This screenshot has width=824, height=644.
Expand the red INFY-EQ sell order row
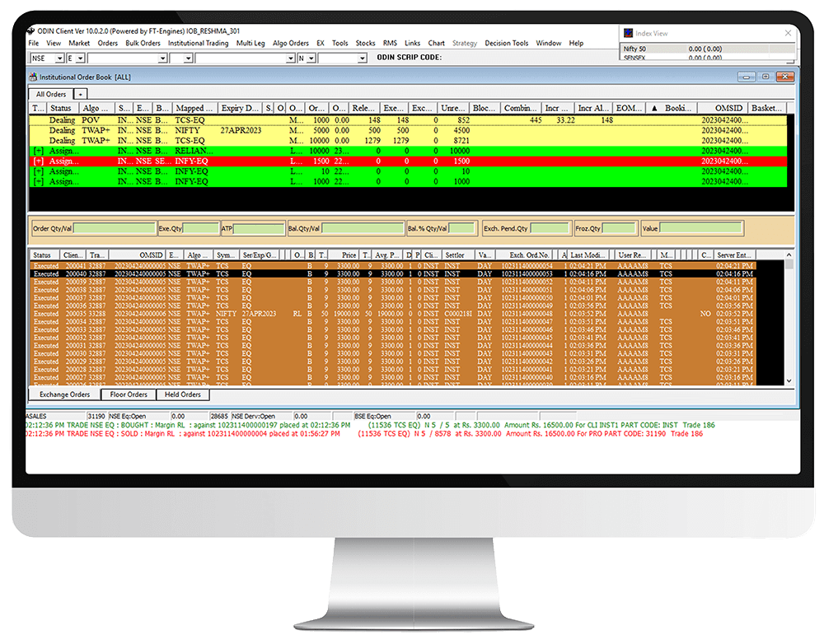coord(39,161)
